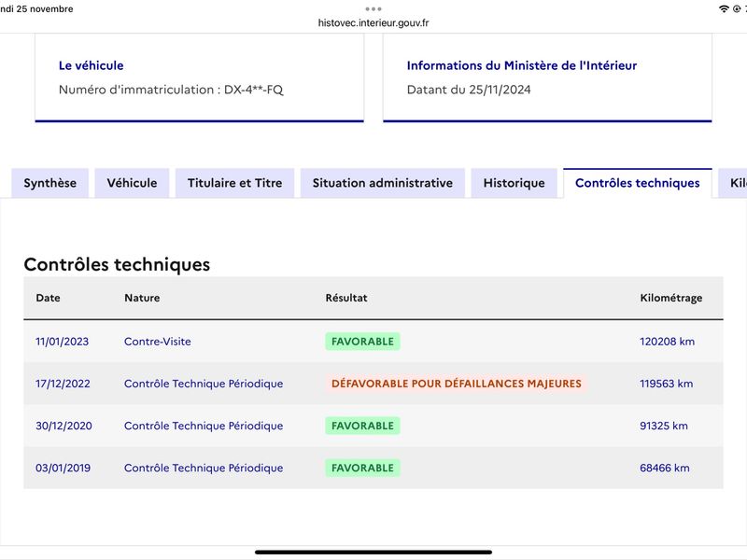Click Informations du Ministère de l'Intérieur heading
The height and width of the screenshot is (560, 747).
click(522, 65)
